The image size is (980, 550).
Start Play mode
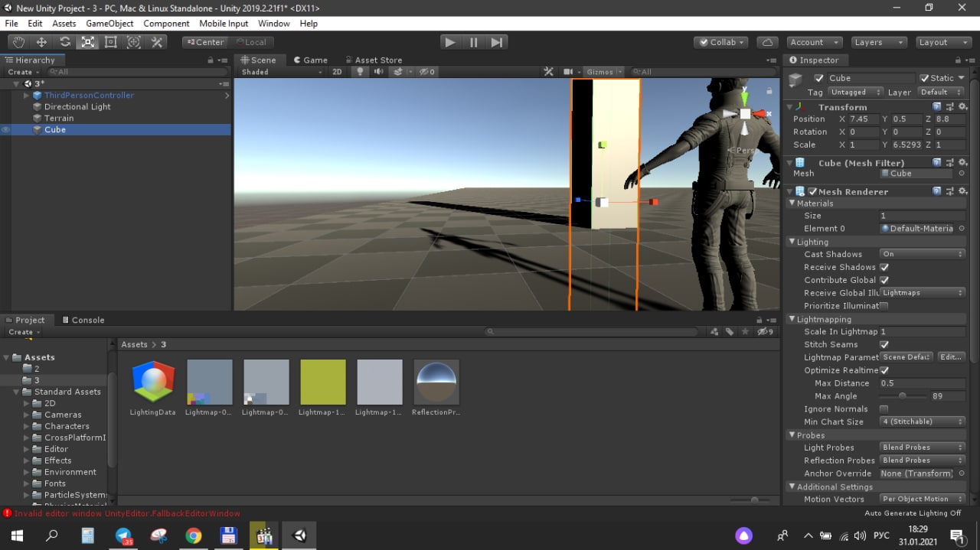coord(450,42)
